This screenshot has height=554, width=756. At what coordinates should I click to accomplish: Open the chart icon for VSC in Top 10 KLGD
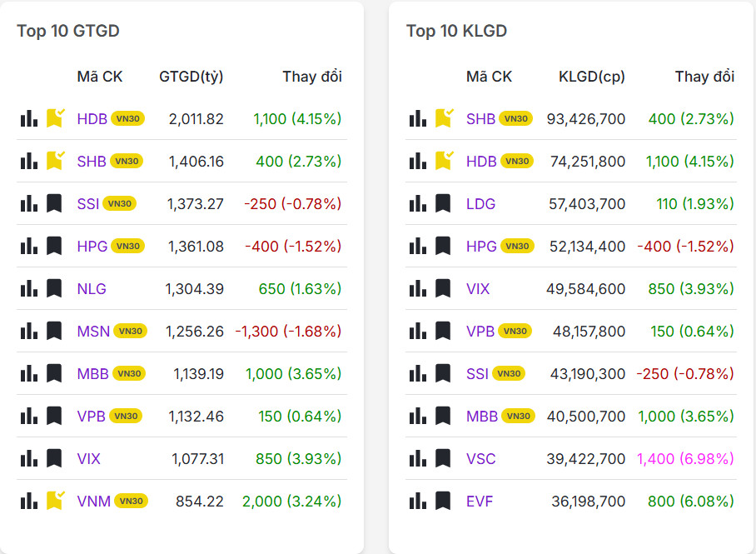(x=417, y=458)
